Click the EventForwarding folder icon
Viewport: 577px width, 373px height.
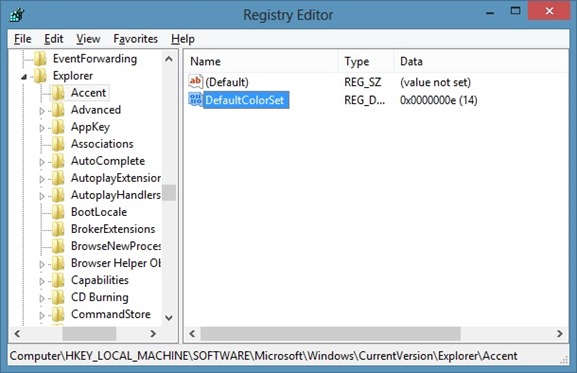(x=40, y=58)
